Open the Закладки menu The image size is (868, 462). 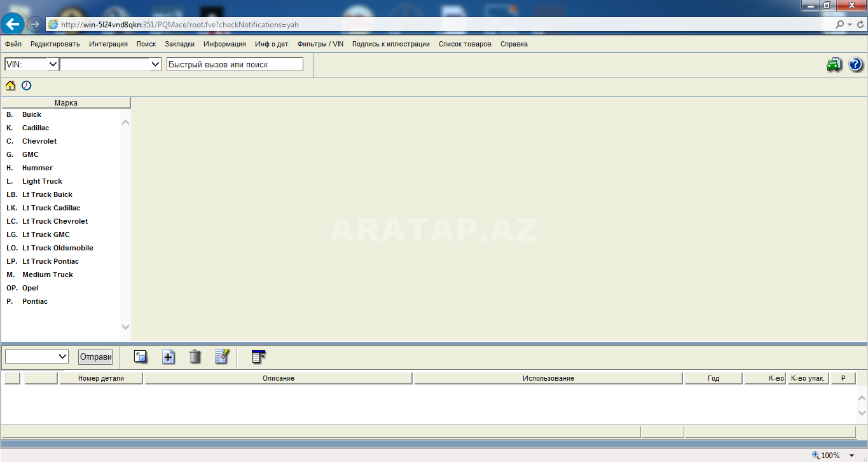[x=179, y=44]
